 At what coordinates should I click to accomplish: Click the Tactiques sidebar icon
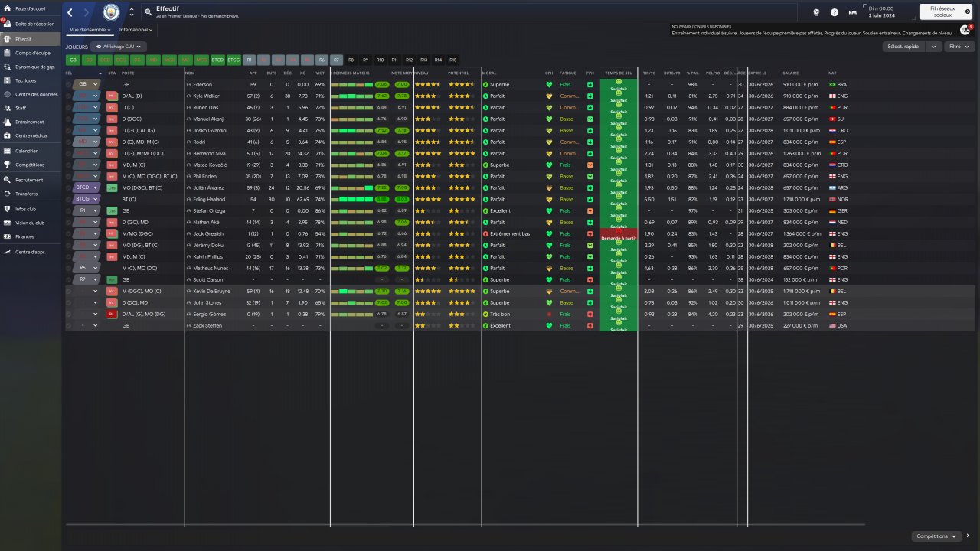8,80
